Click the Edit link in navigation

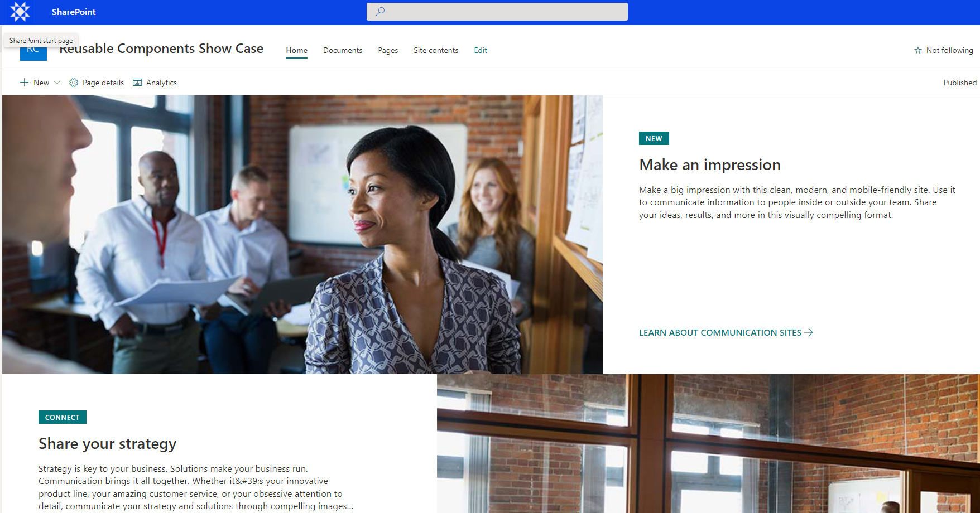point(481,50)
